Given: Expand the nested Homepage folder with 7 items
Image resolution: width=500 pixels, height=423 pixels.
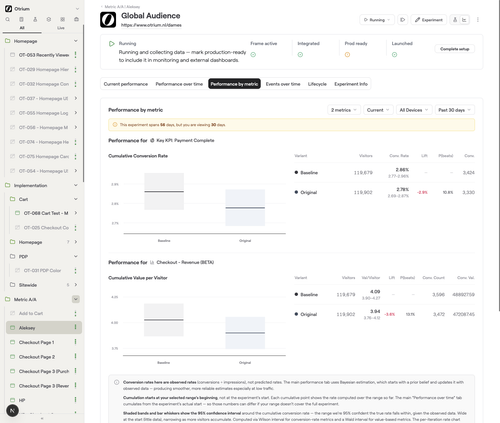Looking at the screenshot, I should 76,242.
